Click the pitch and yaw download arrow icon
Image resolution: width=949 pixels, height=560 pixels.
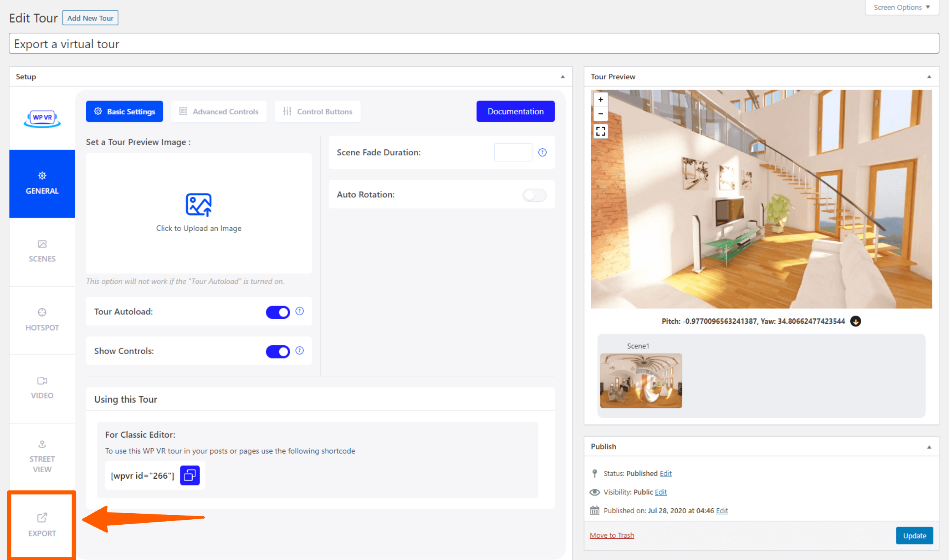[855, 321]
